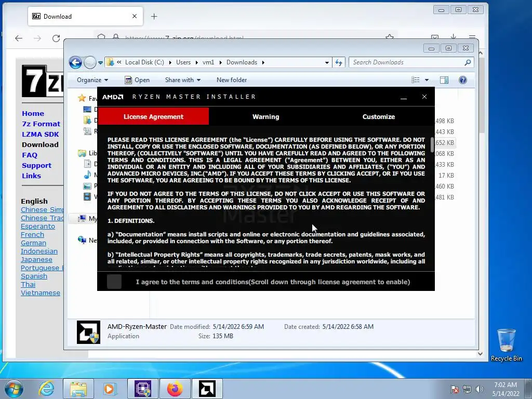Open the 7z Format link

click(41, 124)
